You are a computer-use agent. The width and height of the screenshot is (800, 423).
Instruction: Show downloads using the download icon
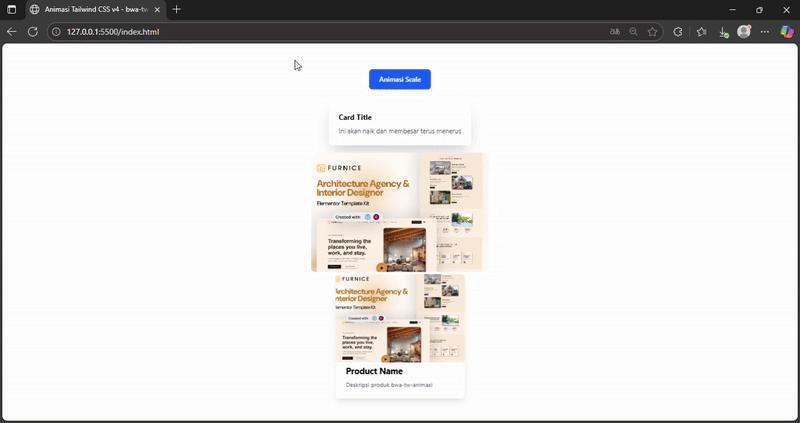[x=723, y=32]
